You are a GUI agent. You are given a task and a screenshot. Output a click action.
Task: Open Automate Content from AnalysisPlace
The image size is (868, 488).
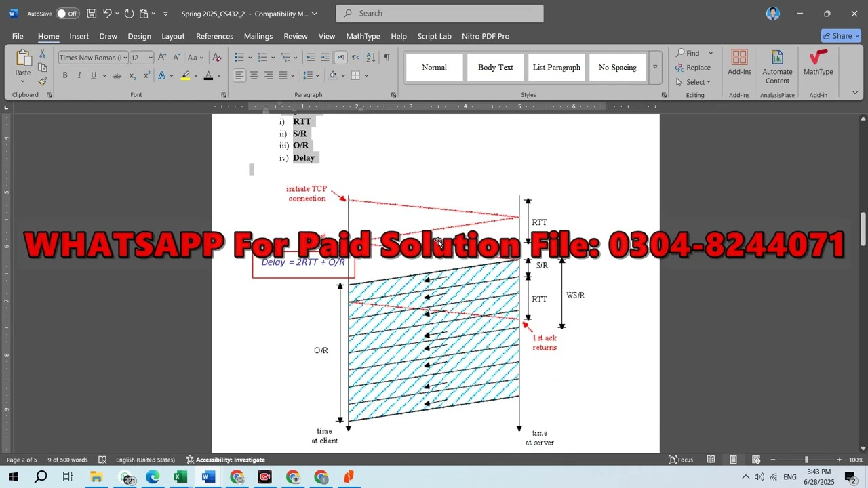point(777,67)
